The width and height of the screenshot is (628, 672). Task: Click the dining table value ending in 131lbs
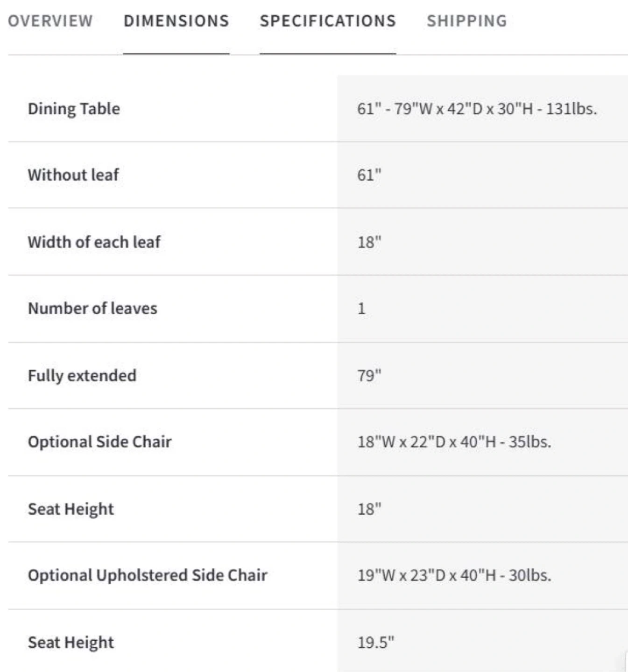point(477,109)
